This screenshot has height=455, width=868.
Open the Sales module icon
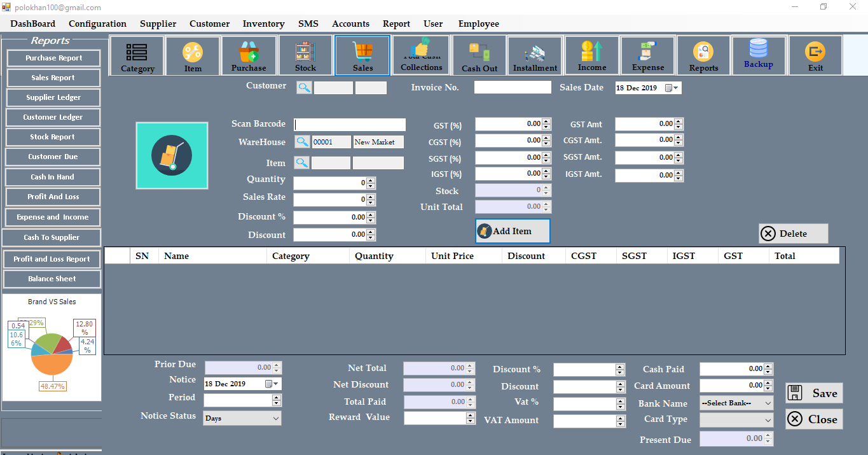click(x=362, y=55)
